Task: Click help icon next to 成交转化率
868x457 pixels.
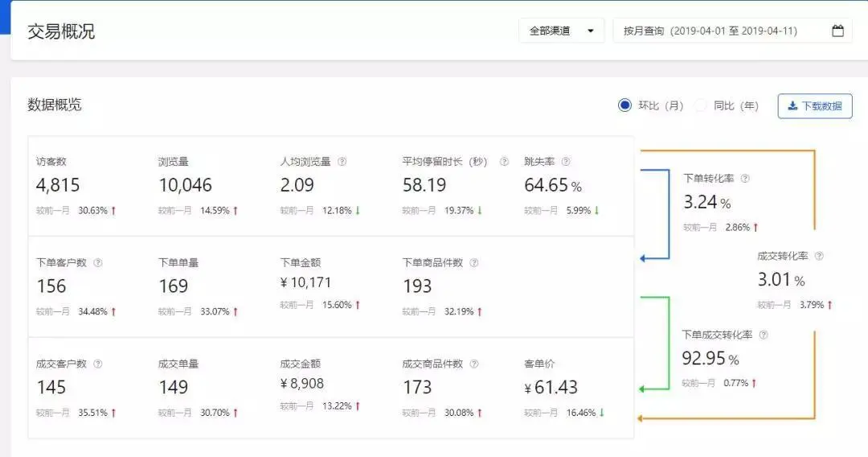Action: click(819, 256)
